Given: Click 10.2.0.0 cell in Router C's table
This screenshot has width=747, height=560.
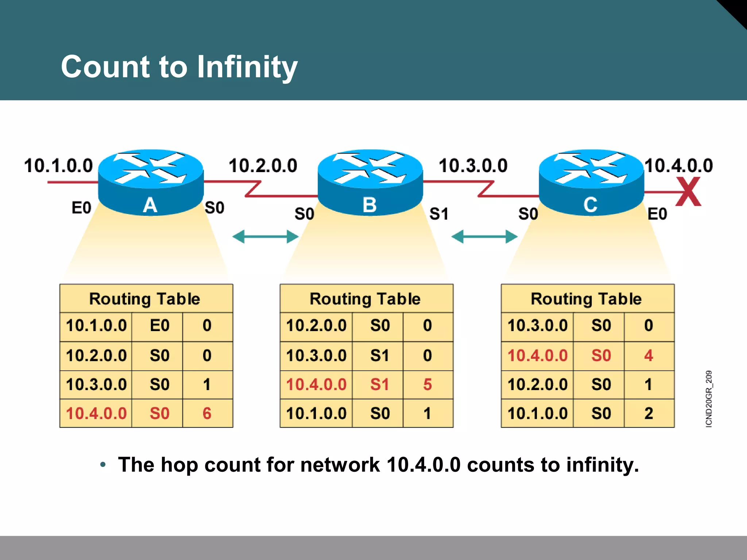Looking at the screenshot, I should [x=538, y=385].
